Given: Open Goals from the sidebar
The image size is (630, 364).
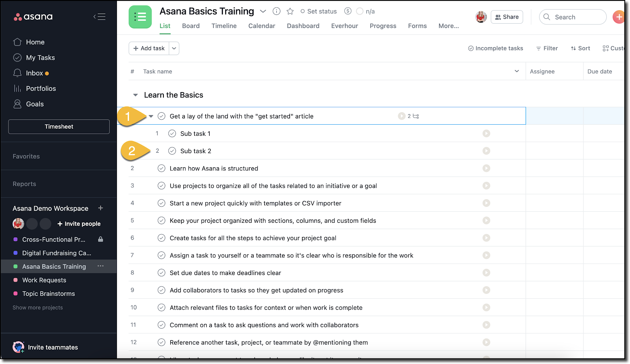Looking at the screenshot, I should (x=28, y=104).
